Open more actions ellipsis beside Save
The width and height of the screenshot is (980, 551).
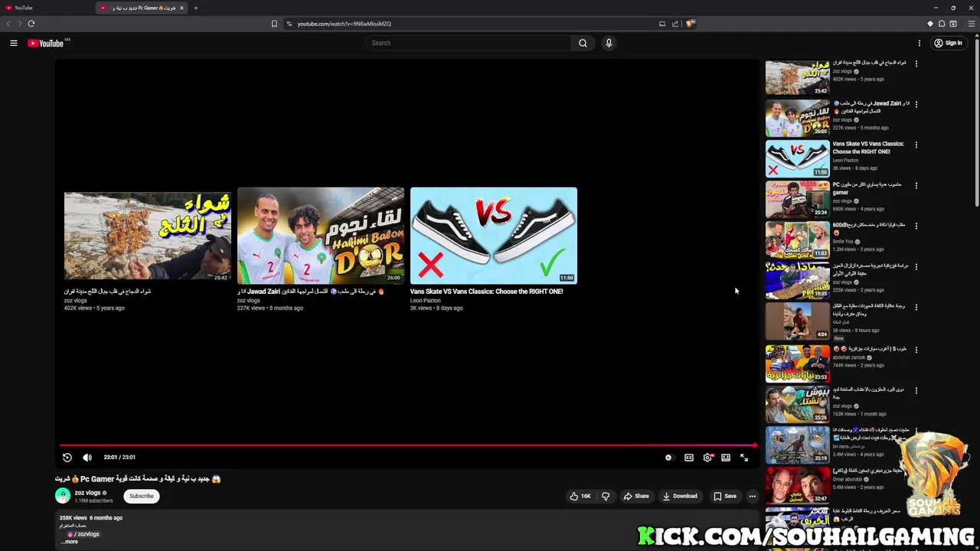(x=753, y=496)
